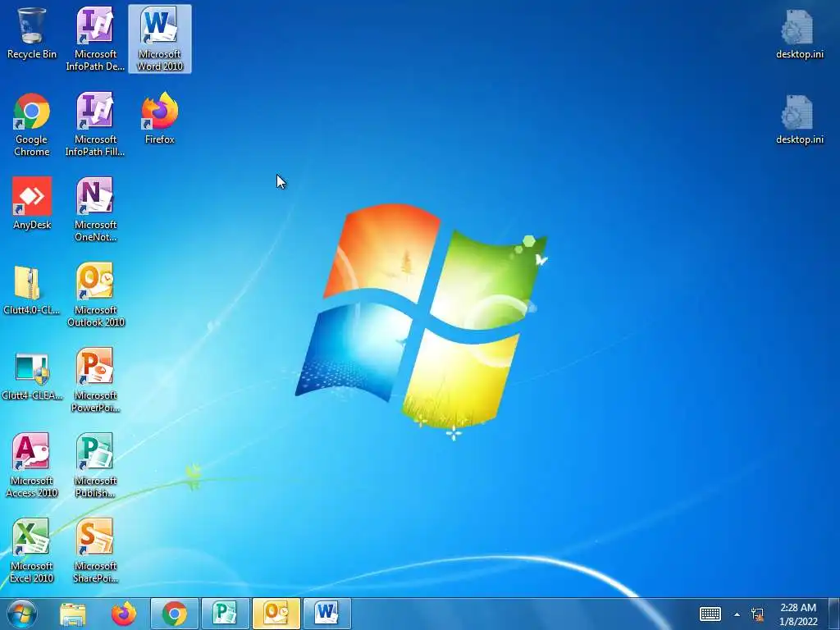This screenshot has height=630, width=840.
Task: Select Microsoft InfoPath Filler shortcut
Action: pos(95,125)
